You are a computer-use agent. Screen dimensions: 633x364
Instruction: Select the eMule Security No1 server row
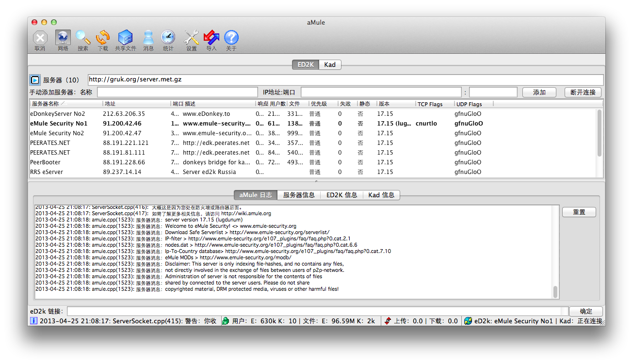[x=313, y=124]
